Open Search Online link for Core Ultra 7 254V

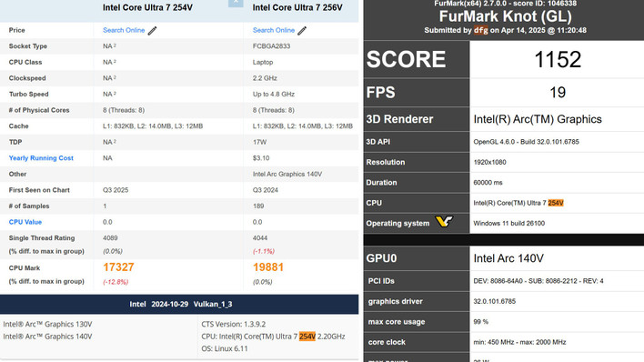[124, 30]
